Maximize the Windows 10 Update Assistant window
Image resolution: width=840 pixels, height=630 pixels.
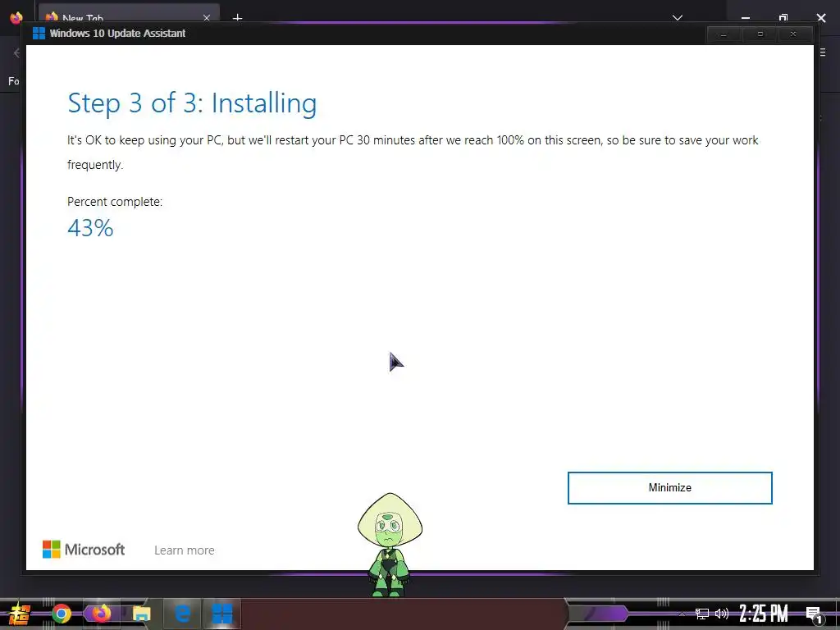tap(760, 34)
